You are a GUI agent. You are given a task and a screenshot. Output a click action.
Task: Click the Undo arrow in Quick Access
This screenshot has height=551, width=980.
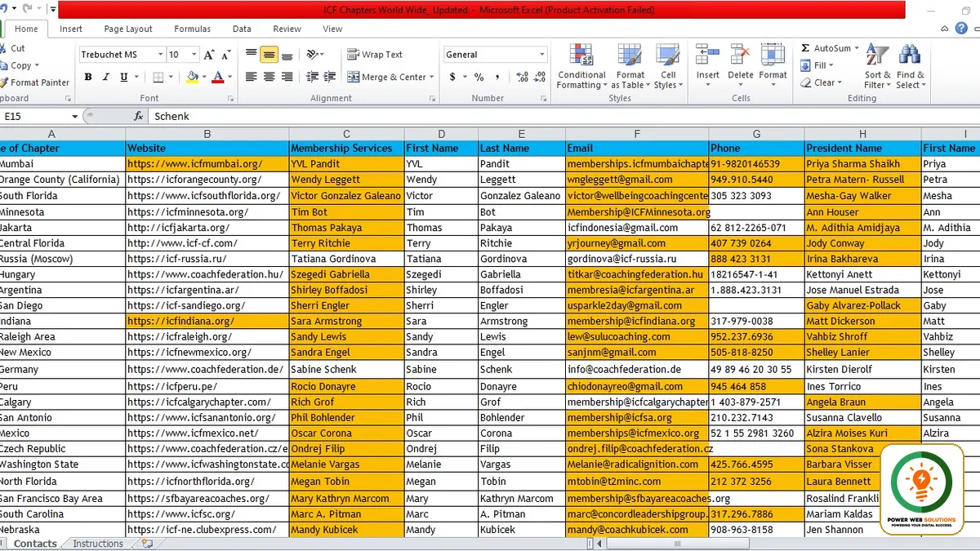tap(3, 9)
